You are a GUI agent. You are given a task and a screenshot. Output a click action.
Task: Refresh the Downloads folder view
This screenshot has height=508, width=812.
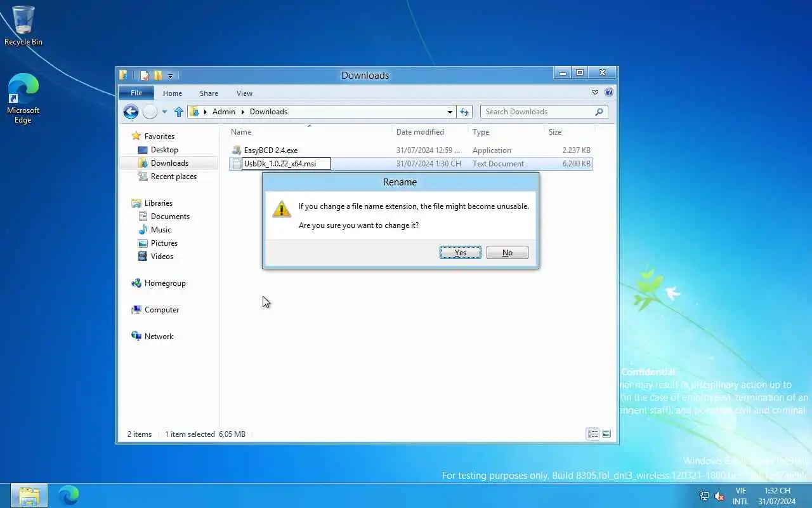coord(464,112)
